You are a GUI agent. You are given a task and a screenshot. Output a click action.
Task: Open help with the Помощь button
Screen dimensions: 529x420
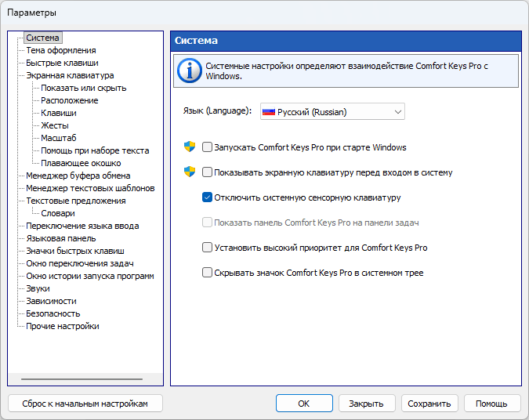pyautogui.click(x=492, y=403)
